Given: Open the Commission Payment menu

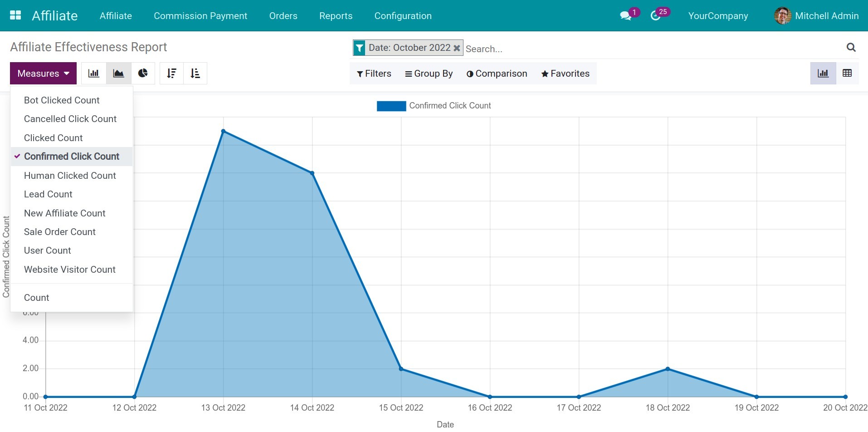Looking at the screenshot, I should tap(200, 15).
